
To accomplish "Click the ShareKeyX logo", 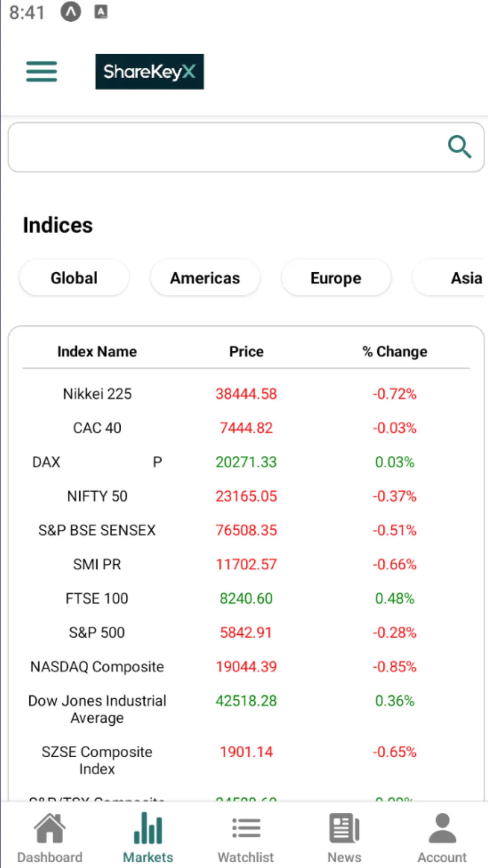I will coord(149,71).
